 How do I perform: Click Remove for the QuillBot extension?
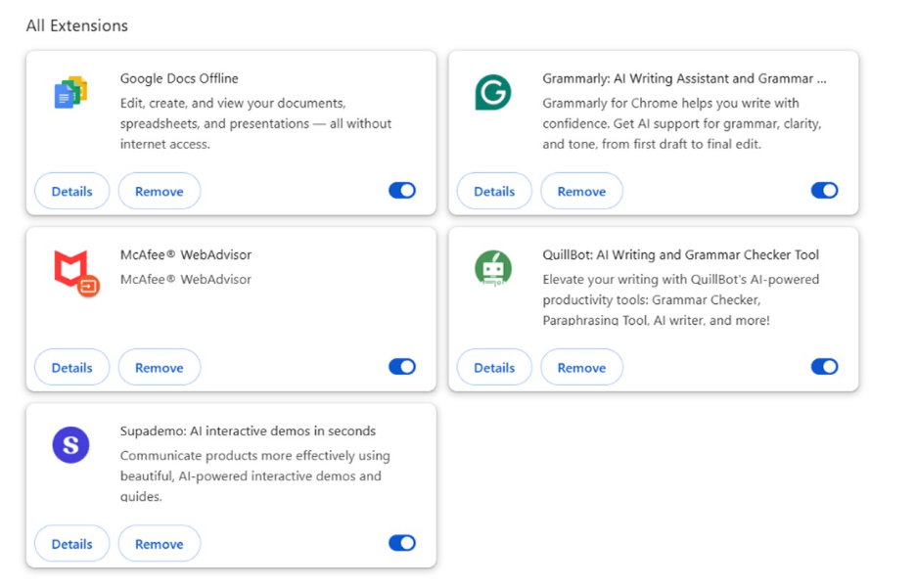pyautogui.click(x=581, y=368)
